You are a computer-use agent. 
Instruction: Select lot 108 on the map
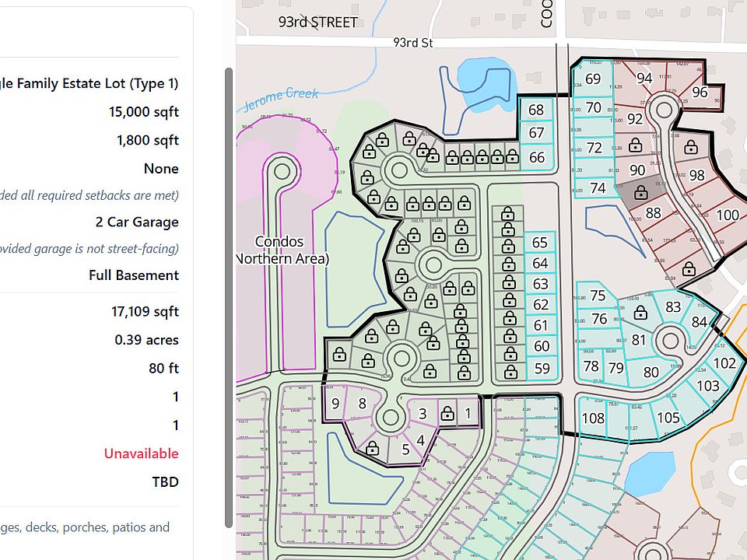click(x=593, y=418)
